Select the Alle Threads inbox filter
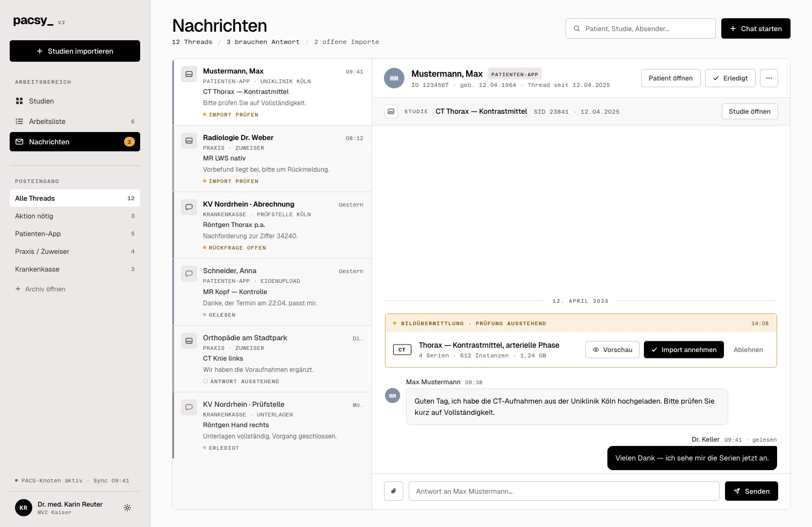812x527 pixels. (75, 198)
